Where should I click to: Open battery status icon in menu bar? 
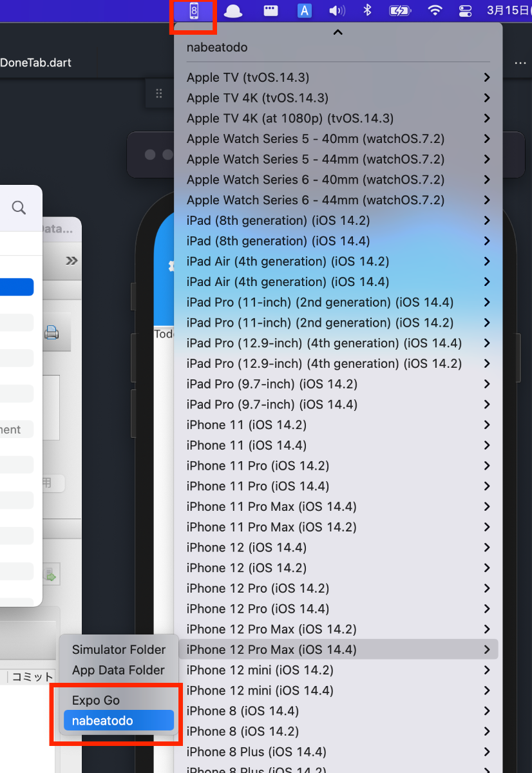click(x=400, y=10)
